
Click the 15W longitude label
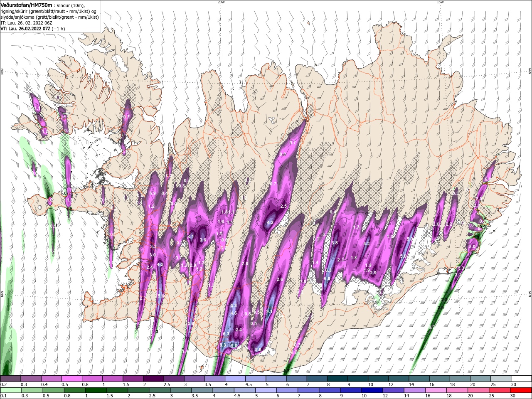tap(440, 2)
